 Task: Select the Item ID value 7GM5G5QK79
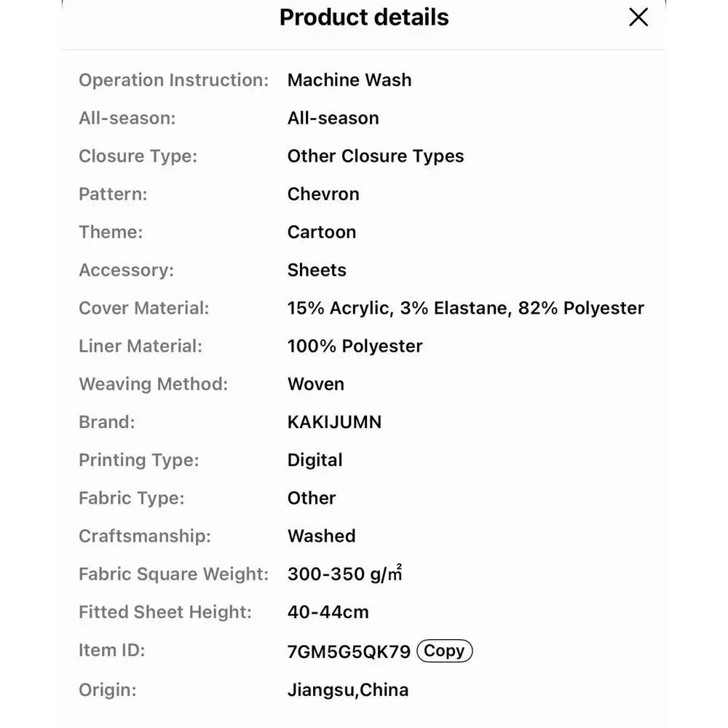click(x=349, y=652)
